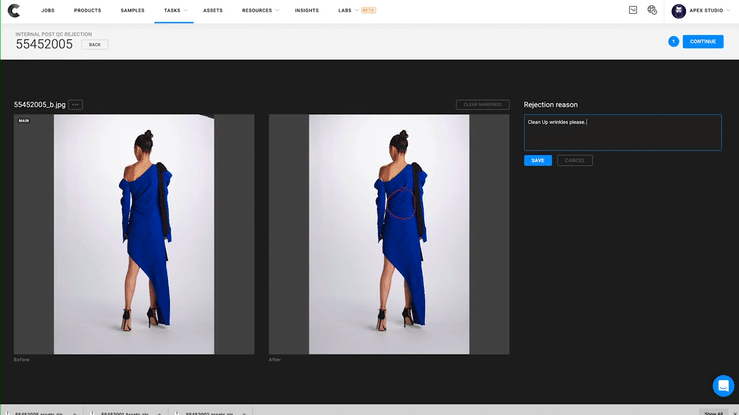Go to the Assets section
The width and height of the screenshot is (739, 415).
coord(213,10)
